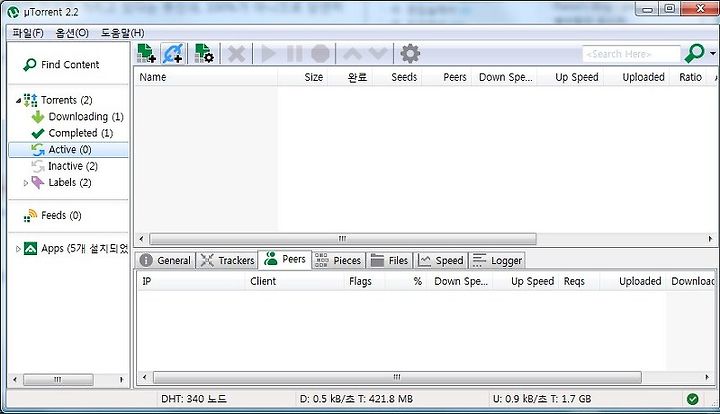The height and width of the screenshot is (414, 720).
Task: Open the search provider dropdown arrow
Action: click(713, 53)
